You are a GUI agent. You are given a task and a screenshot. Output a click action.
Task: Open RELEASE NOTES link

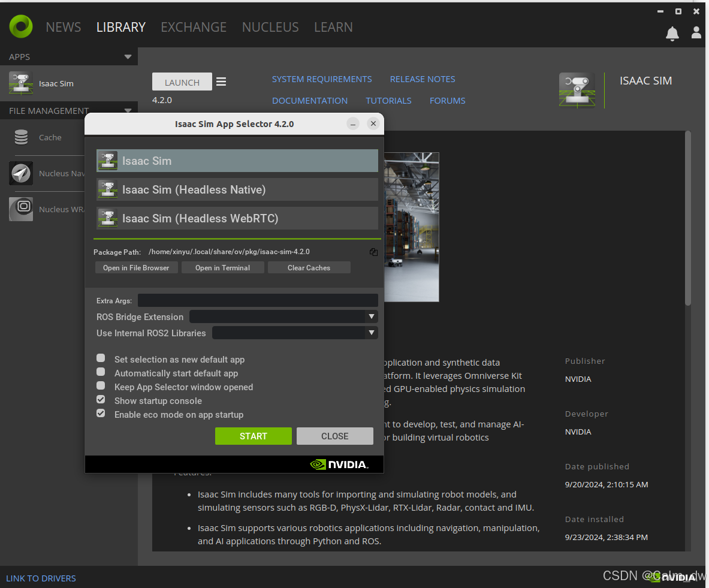click(423, 79)
